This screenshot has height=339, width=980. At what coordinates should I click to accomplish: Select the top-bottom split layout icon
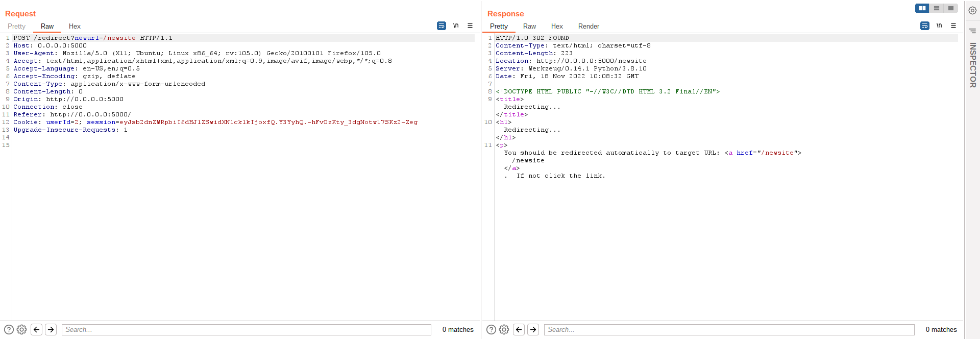(x=937, y=8)
